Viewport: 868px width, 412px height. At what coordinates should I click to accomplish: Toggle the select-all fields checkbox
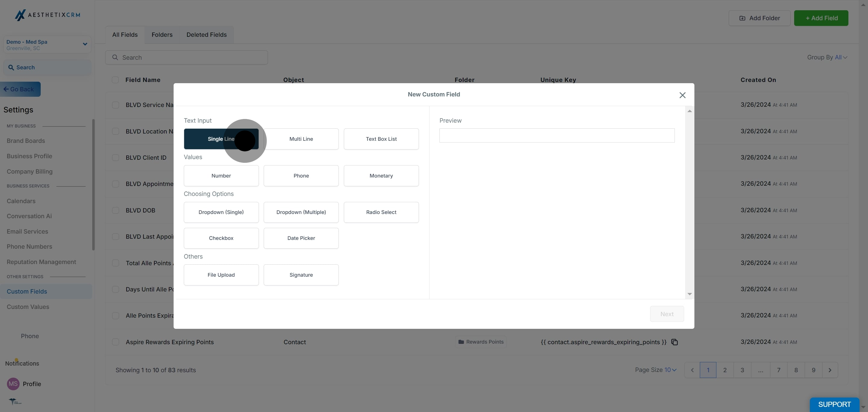pyautogui.click(x=115, y=80)
